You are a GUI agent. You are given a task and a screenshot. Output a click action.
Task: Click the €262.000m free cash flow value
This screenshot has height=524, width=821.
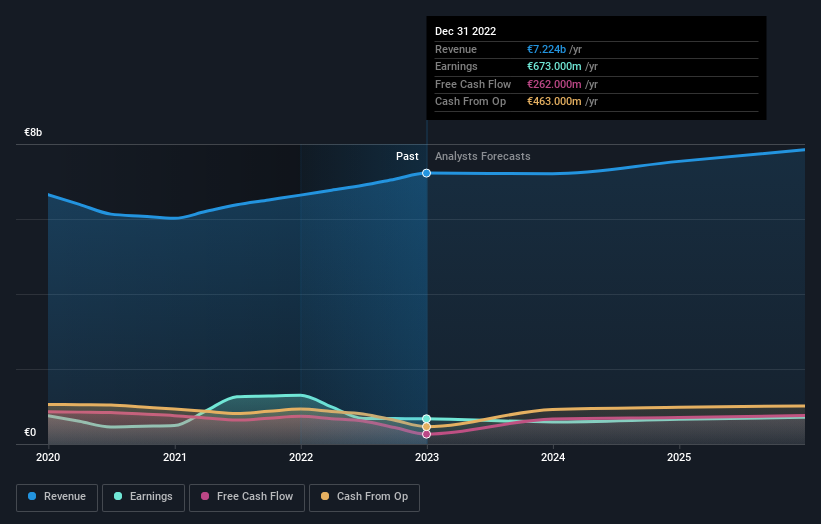tap(554, 84)
